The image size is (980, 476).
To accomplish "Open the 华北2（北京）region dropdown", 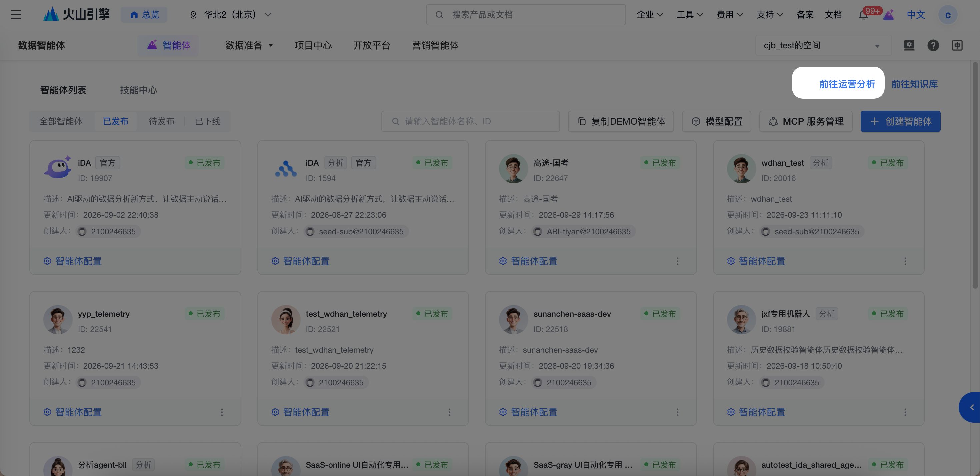I will [x=230, y=15].
